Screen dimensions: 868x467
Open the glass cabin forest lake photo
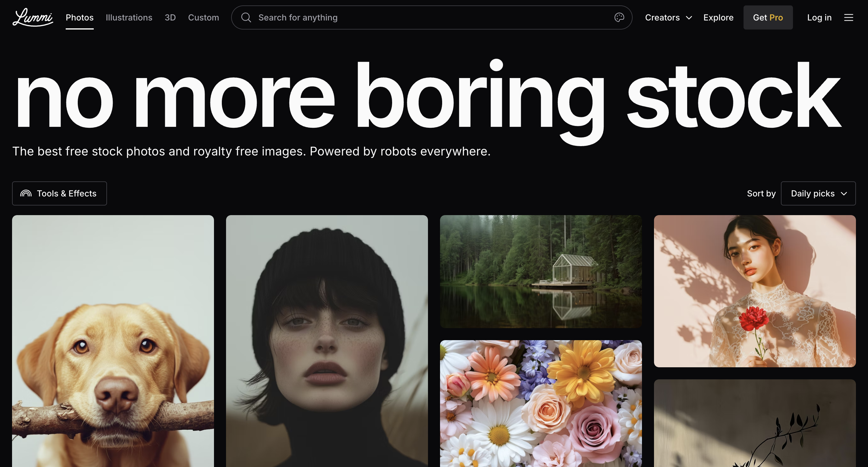[541, 271]
